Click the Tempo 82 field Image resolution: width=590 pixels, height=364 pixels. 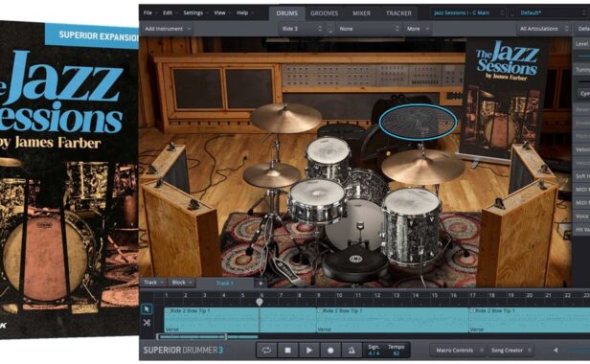396,350
